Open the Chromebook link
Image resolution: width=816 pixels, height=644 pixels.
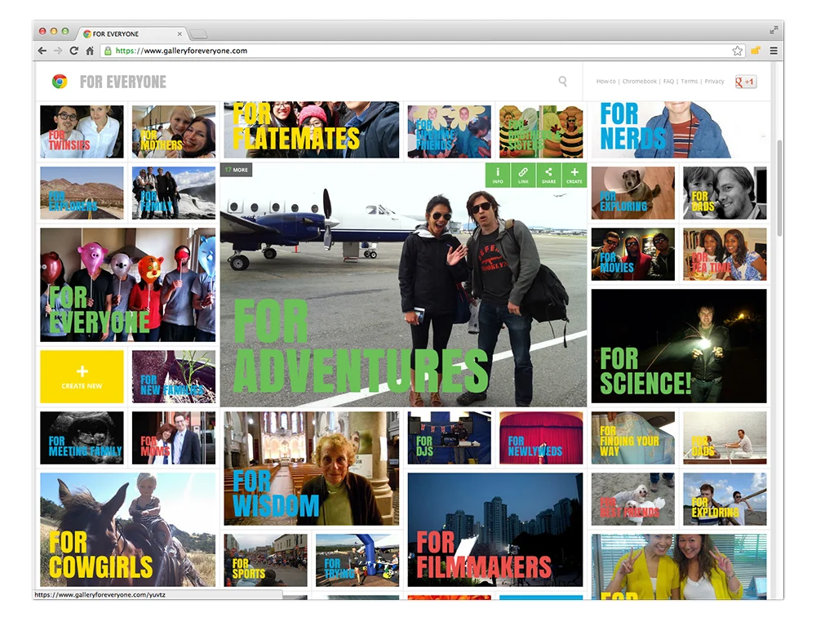pyautogui.click(x=640, y=82)
